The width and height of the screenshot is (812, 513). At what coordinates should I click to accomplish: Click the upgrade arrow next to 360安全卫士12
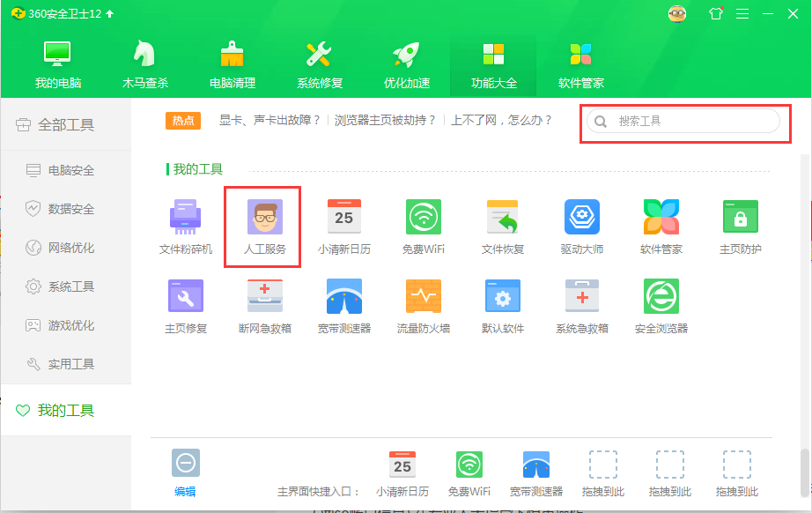pyautogui.click(x=109, y=13)
